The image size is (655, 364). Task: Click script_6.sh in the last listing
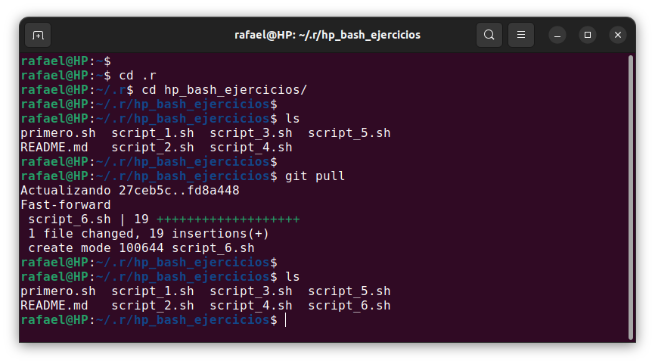pyautogui.click(x=349, y=306)
